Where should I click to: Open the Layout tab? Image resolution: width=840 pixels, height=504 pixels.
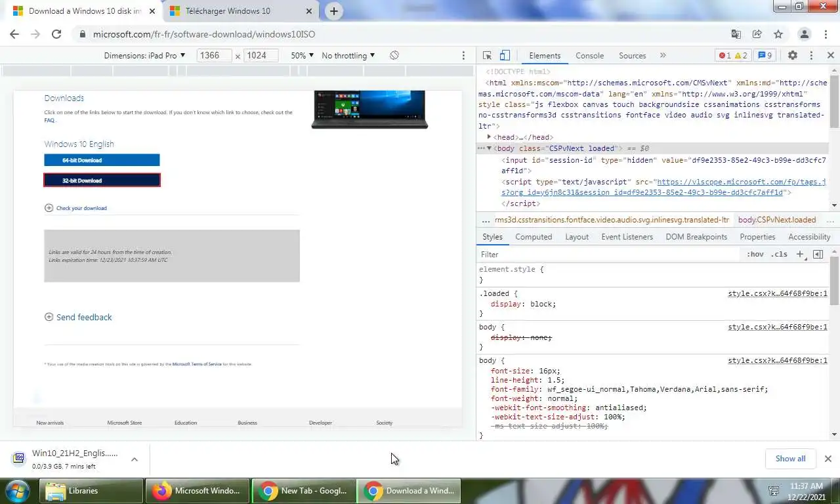click(x=577, y=237)
